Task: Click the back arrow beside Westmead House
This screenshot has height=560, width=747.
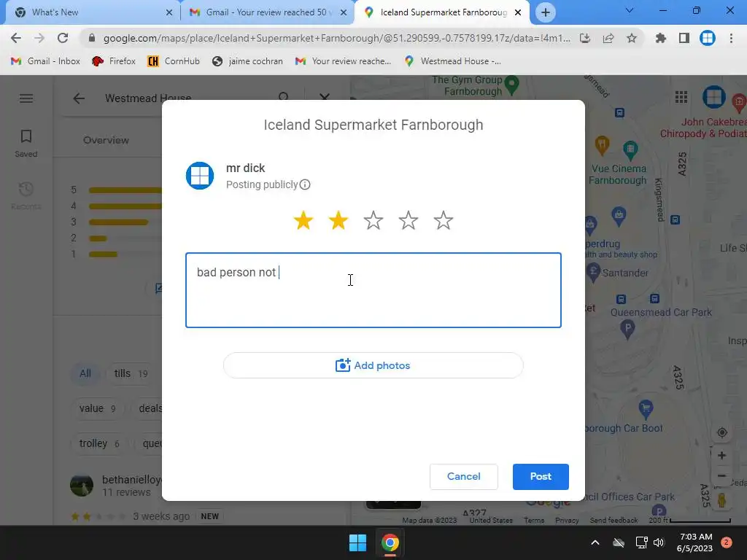Action: (79, 98)
